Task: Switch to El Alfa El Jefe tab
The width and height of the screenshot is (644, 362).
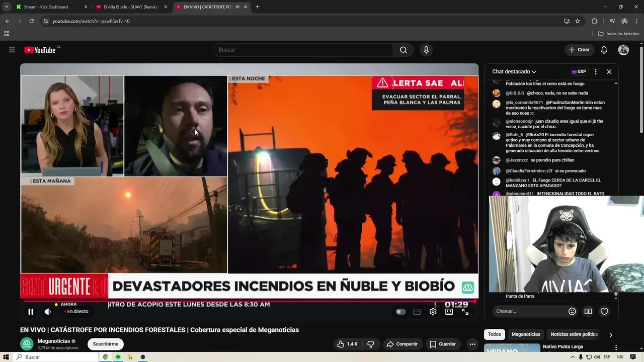Action: click(130, 7)
